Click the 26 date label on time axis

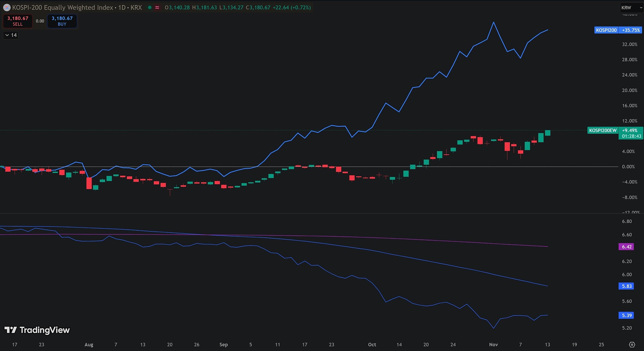point(197,345)
